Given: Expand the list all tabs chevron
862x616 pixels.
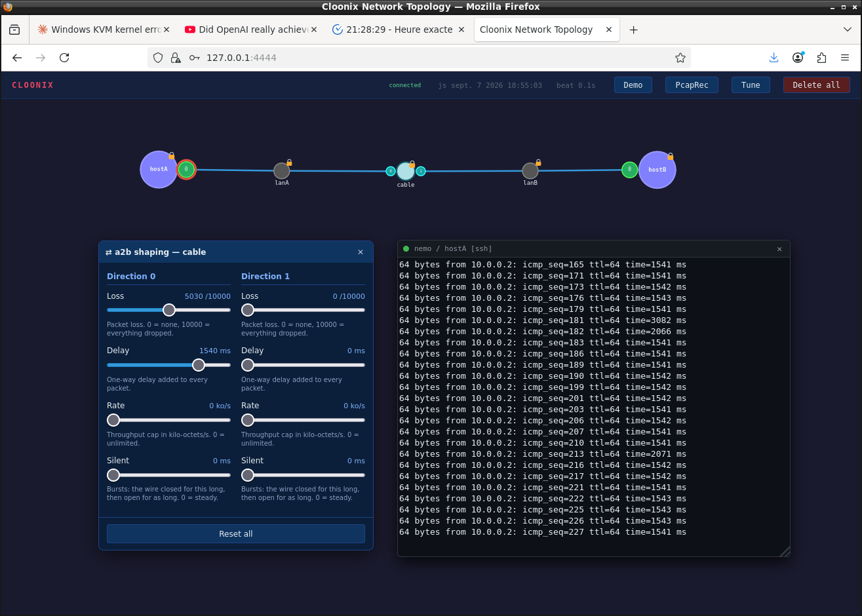Looking at the screenshot, I should click(848, 29).
